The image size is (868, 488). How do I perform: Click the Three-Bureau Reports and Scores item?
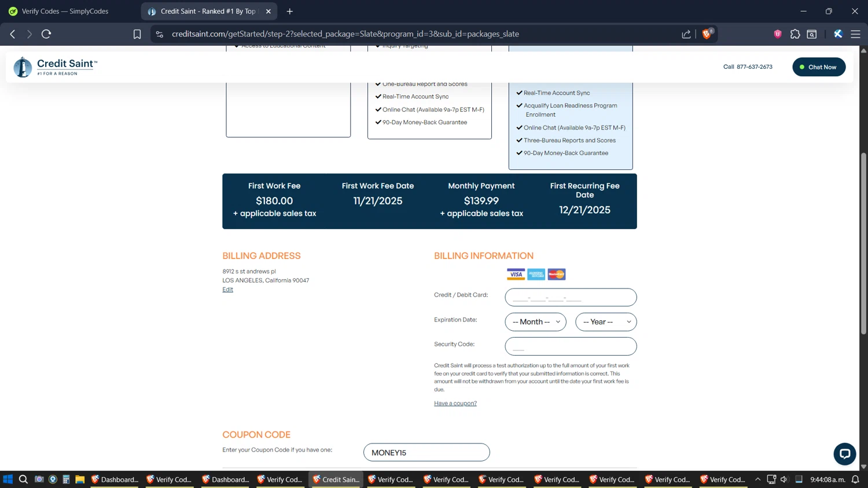[569, 141]
